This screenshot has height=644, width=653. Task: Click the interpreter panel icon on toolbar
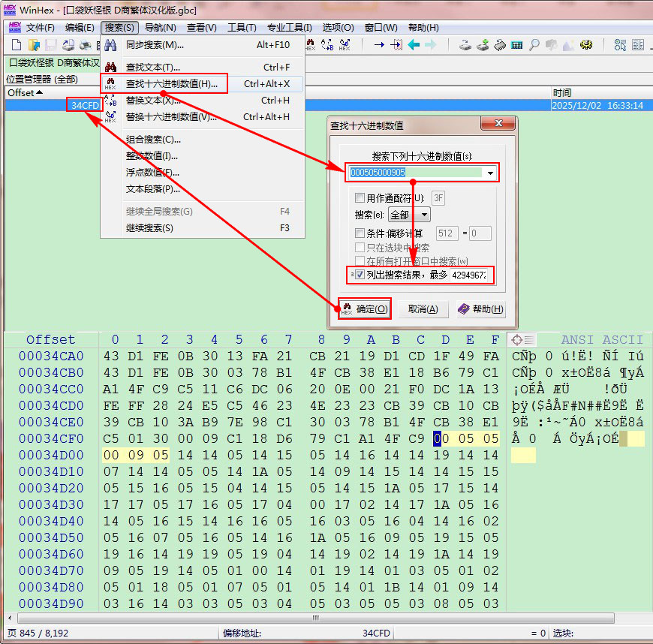point(620,44)
